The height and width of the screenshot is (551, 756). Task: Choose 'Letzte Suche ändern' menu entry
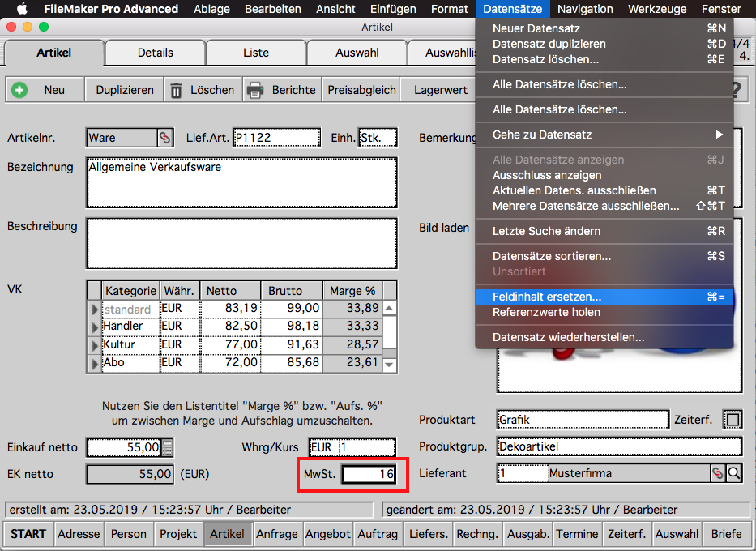tap(604, 231)
